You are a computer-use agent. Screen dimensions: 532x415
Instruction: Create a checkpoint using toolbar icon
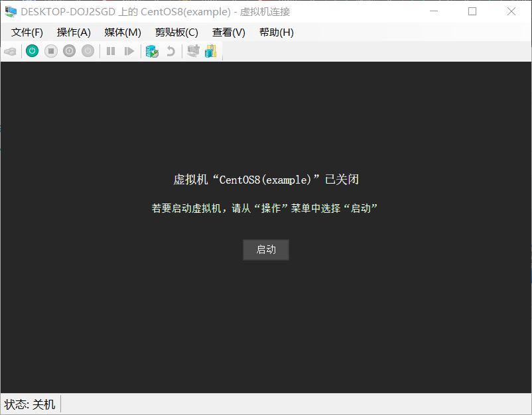(x=152, y=51)
